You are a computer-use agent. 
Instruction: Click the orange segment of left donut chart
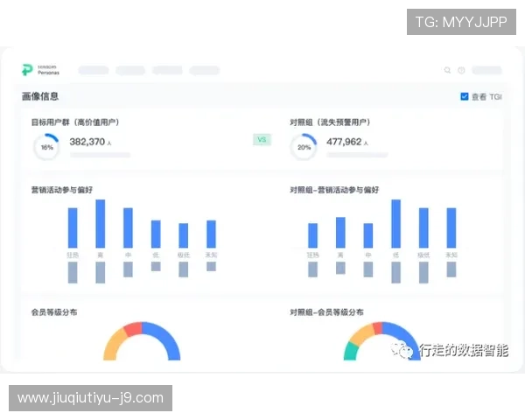(114, 345)
